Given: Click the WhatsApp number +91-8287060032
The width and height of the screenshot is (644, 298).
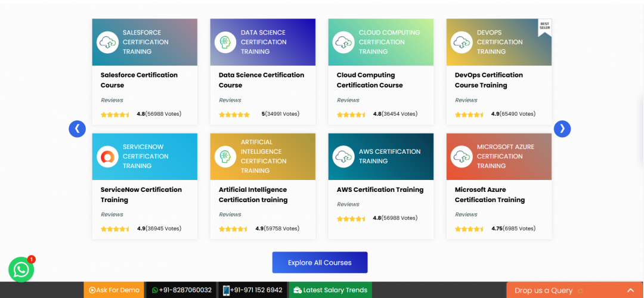Looking at the screenshot, I should pyautogui.click(x=181, y=290).
